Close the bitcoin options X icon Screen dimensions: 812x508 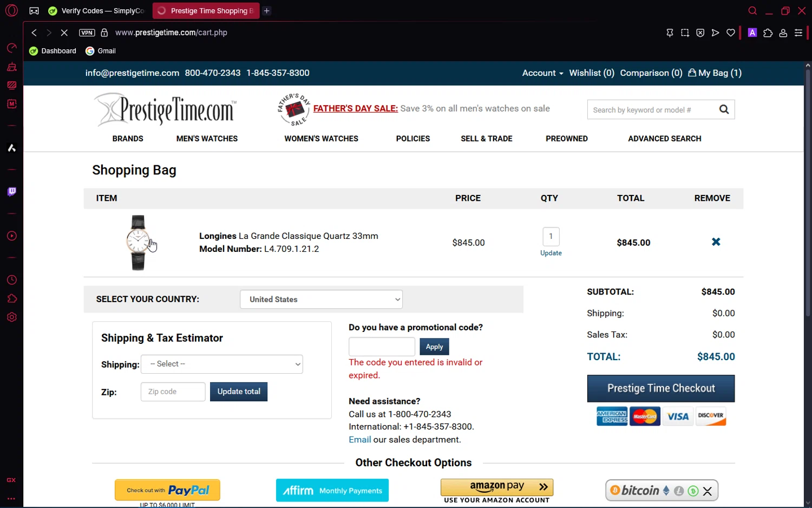tap(708, 491)
